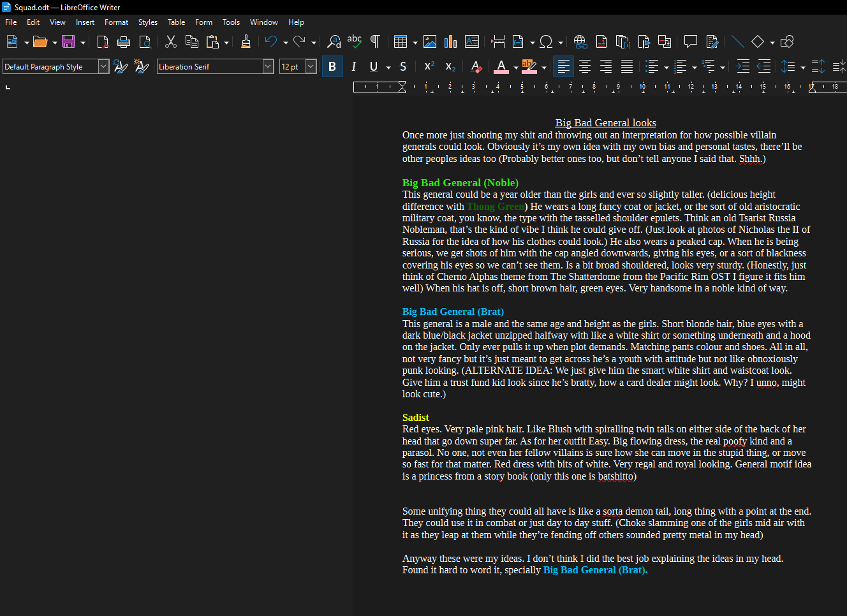847x616 pixels.
Task: Set Justified paragraph alignment
Action: pyautogui.click(x=627, y=66)
